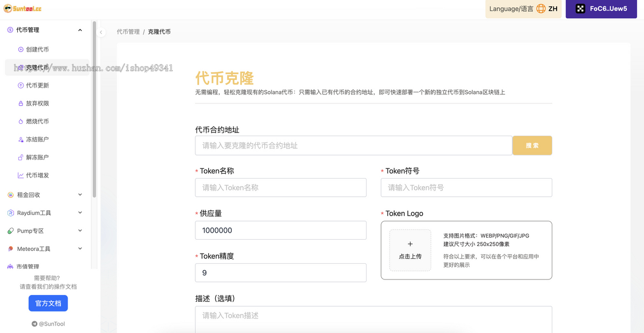Click the text 支持图片格式：WEBP/PNG/GIF/JPG

[x=486, y=236]
